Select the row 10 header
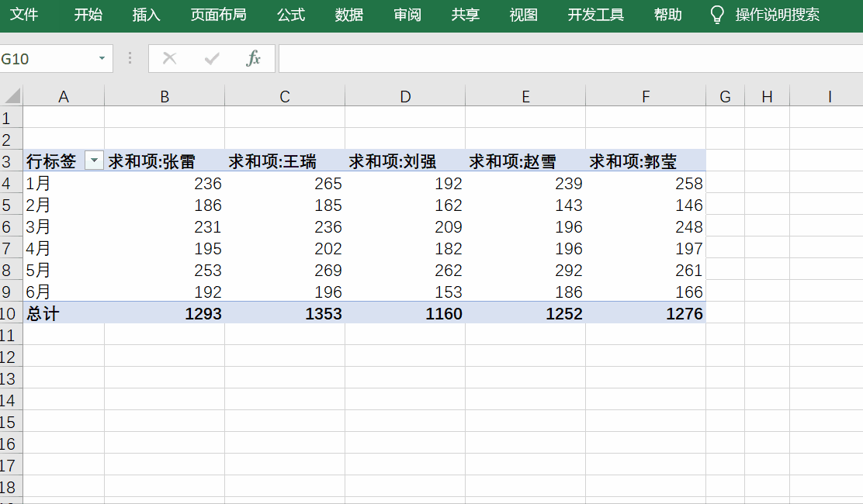This screenshot has height=504, width=863. point(9,313)
